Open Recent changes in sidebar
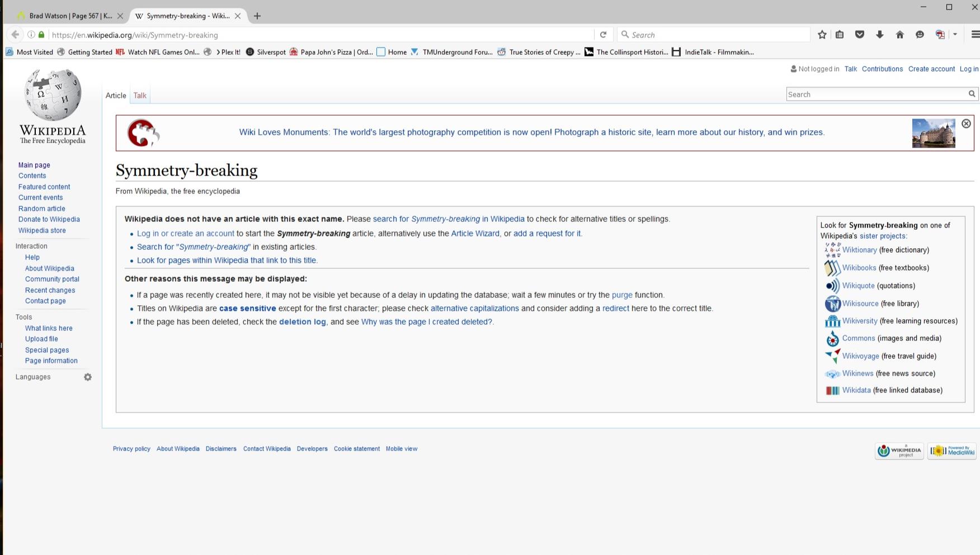This screenshot has width=980, height=555. pos(50,290)
